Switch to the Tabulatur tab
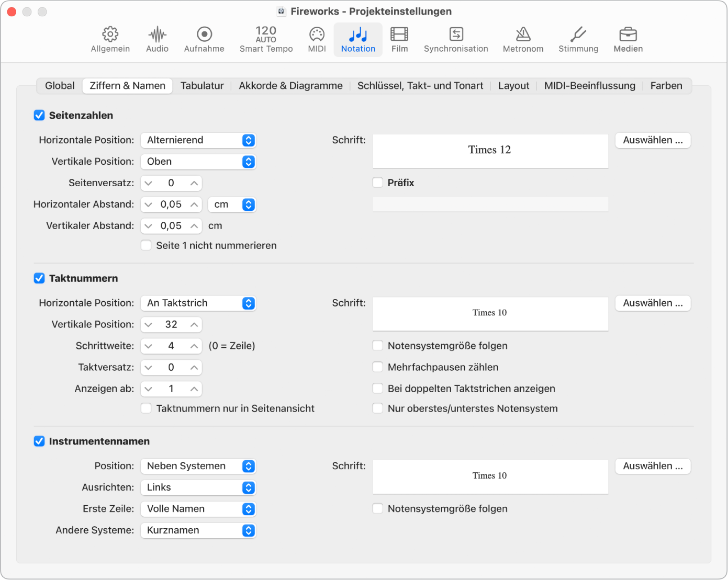728x580 pixels. [x=202, y=85]
